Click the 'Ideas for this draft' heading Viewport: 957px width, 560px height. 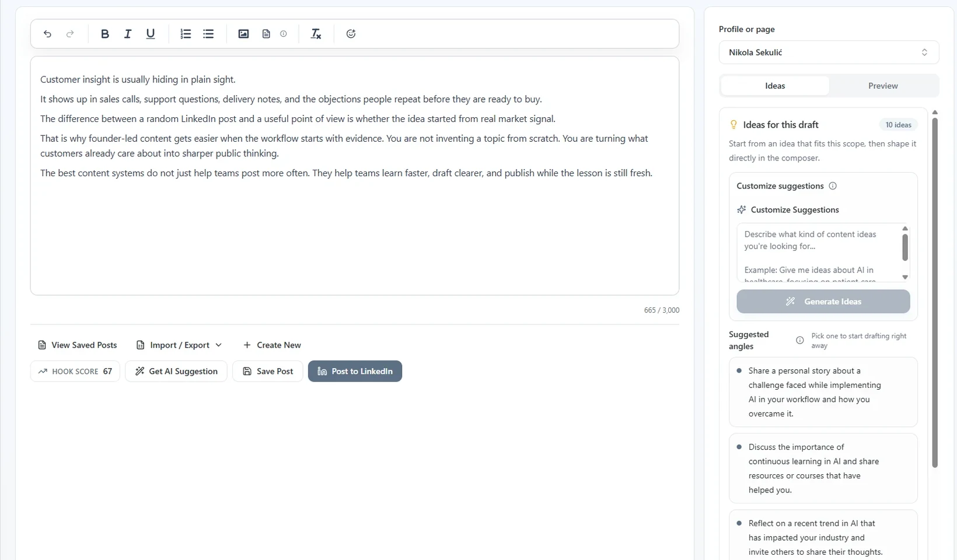781,125
